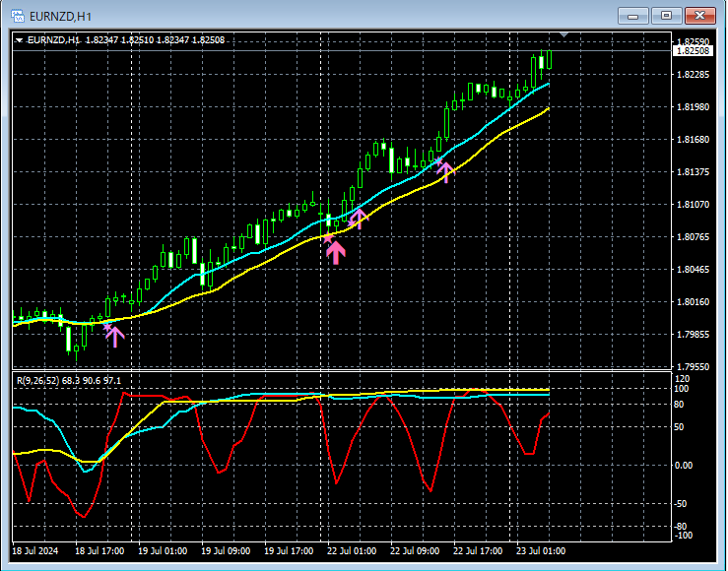Click price scale value 1.82285

[694, 74]
